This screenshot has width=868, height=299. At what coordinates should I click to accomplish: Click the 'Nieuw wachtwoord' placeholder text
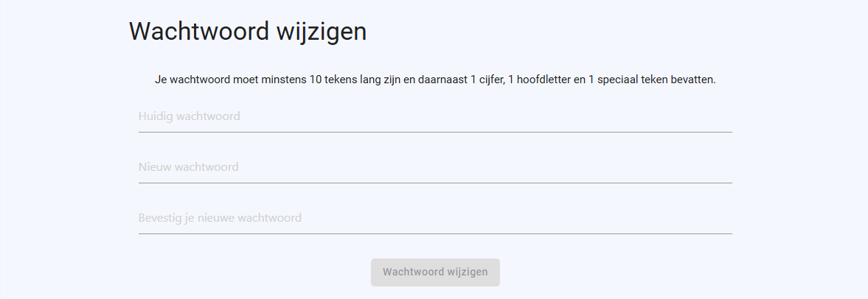(189, 167)
